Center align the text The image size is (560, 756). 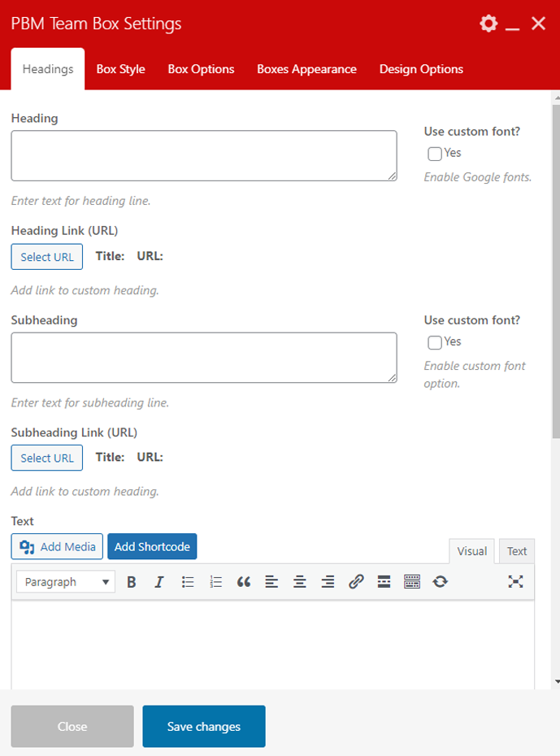pos(300,581)
